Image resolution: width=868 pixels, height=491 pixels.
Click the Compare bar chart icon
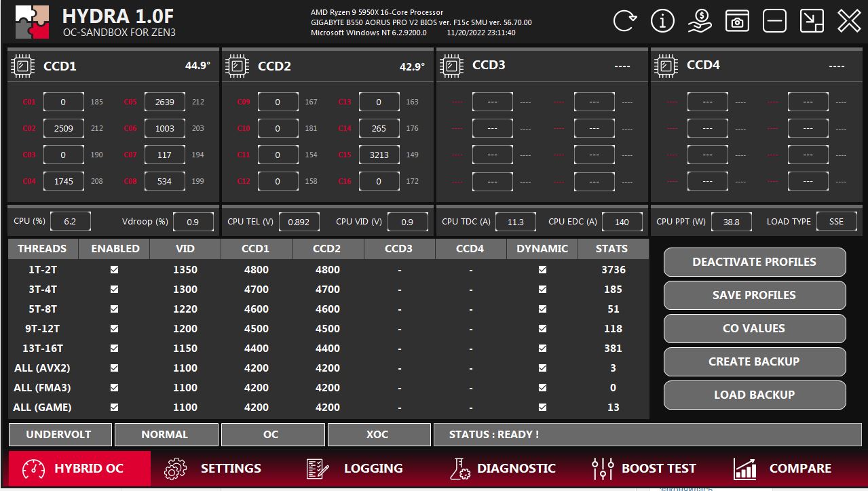[x=745, y=469]
